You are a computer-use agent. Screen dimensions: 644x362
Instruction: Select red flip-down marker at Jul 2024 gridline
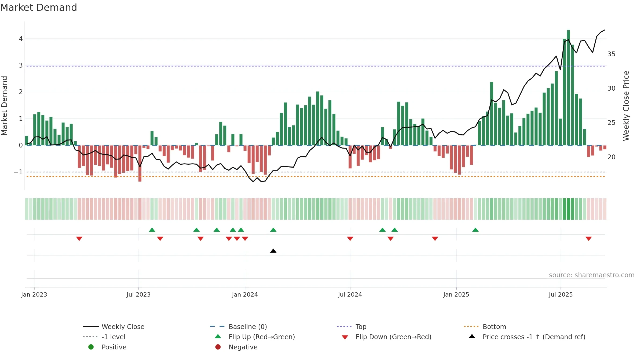[x=350, y=239]
